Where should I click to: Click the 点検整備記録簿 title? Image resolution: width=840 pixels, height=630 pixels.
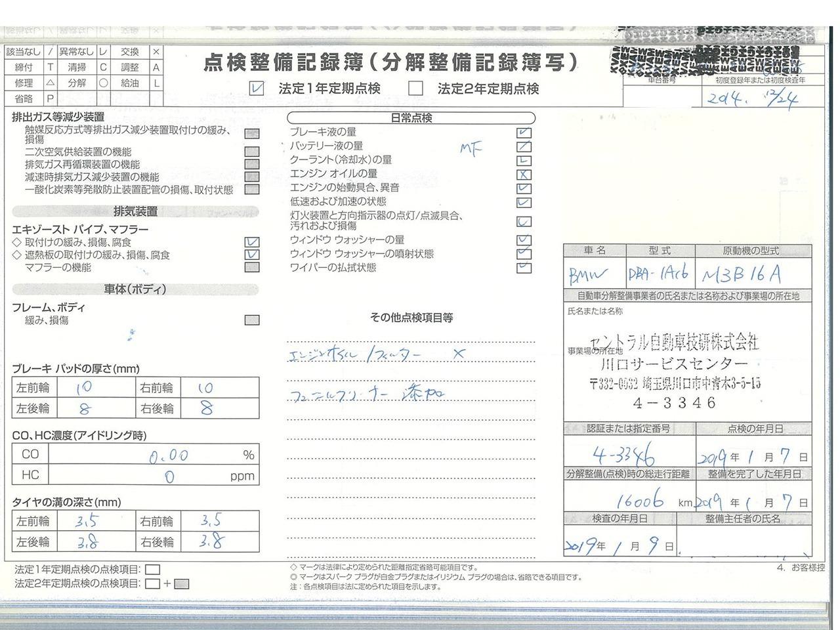pos(391,62)
